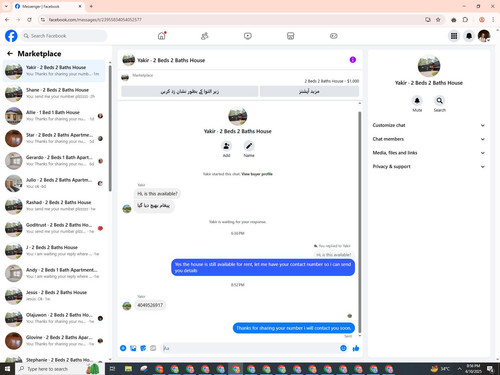Open File Explorer in the taskbar
The height and width of the screenshot is (375, 500).
pyautogui.click(x=128, y=369)
